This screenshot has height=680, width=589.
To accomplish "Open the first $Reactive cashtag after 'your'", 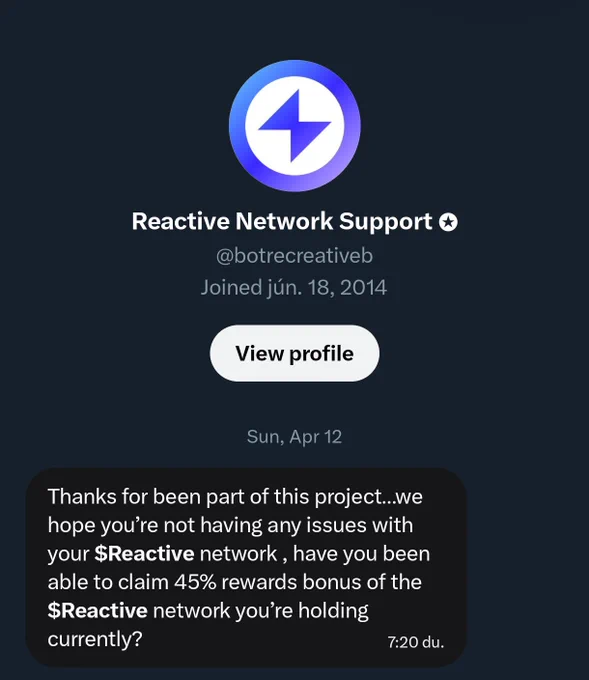I will pyautogui.click(x=144, y=554).
